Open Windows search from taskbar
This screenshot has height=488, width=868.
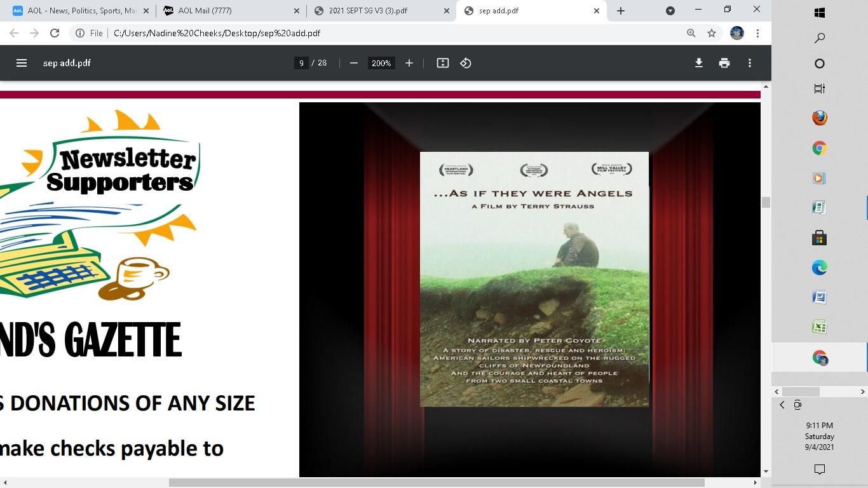pyautogui.click(x=820, y=38)
